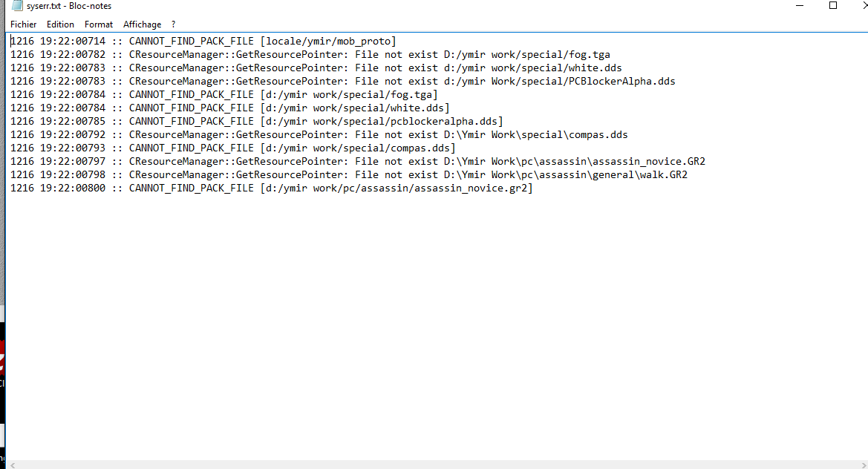Click the CANNOT_FIND_PACK_FILE compas.dds line
Screen dimensions: 868x469
(232, 148)
